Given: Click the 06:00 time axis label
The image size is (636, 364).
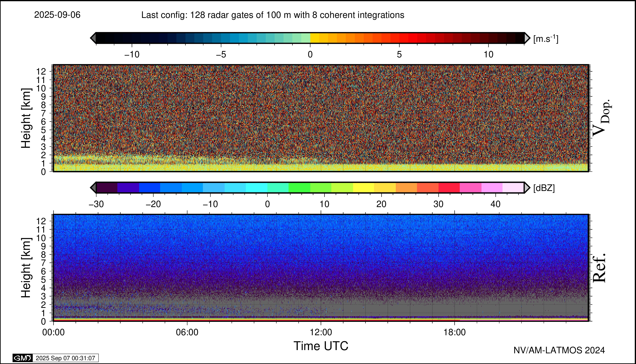Looking at the screenshot, I should (x=187, y=332).
